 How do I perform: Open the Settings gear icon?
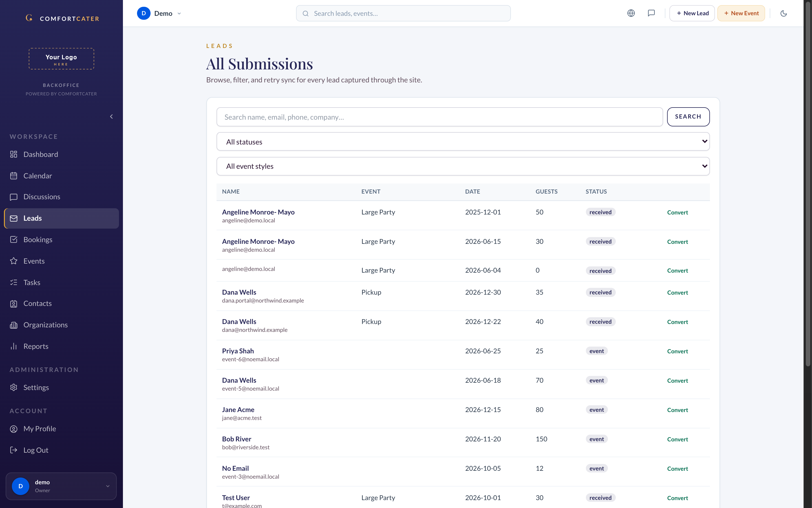(14, 387)
